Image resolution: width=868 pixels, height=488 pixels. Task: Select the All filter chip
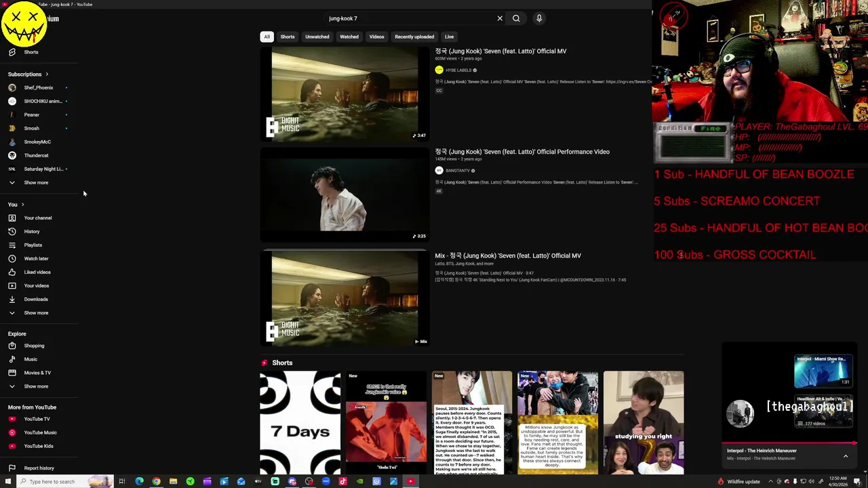coord(267,37)
